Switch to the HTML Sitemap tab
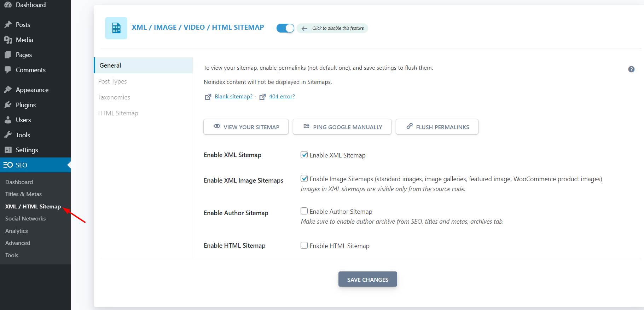 [x=144, y=113]
